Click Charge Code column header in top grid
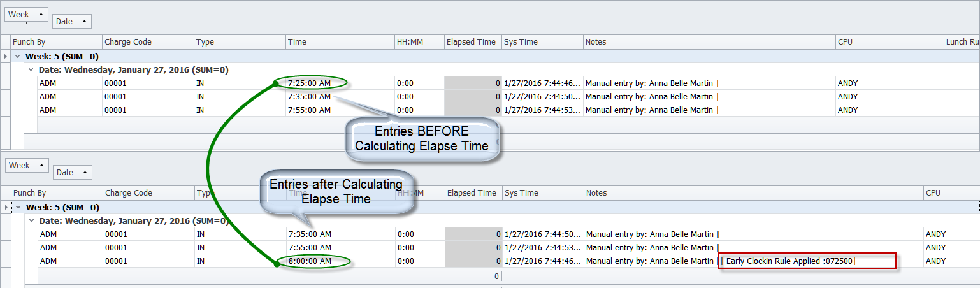The width and height of the screenshot is (980, 288). tap(147, 42)
